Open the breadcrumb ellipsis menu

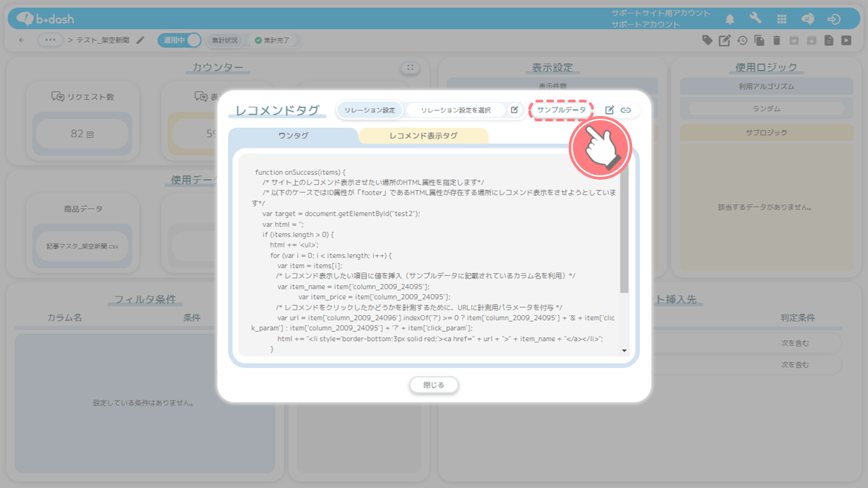tap(51, 40)
